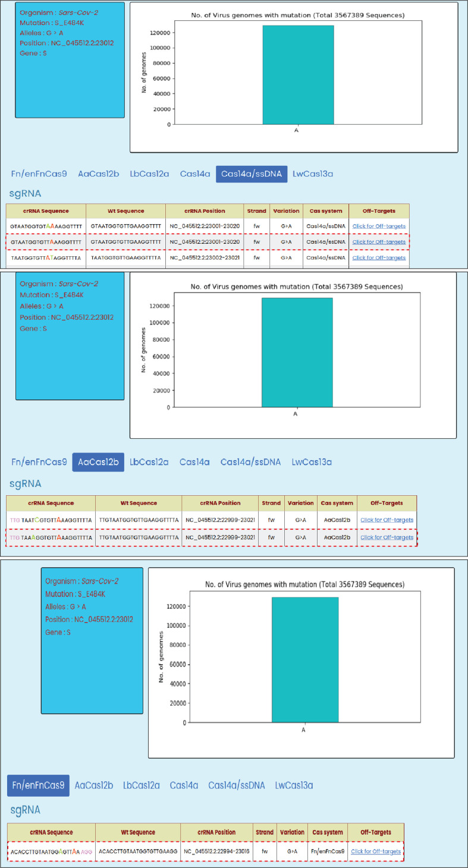Screen dimensions: 468x868
Task: Open Cas14a/ssDNA tab in the panel with Fn/enFnCas9 highlighted
Action: point(237,785)
